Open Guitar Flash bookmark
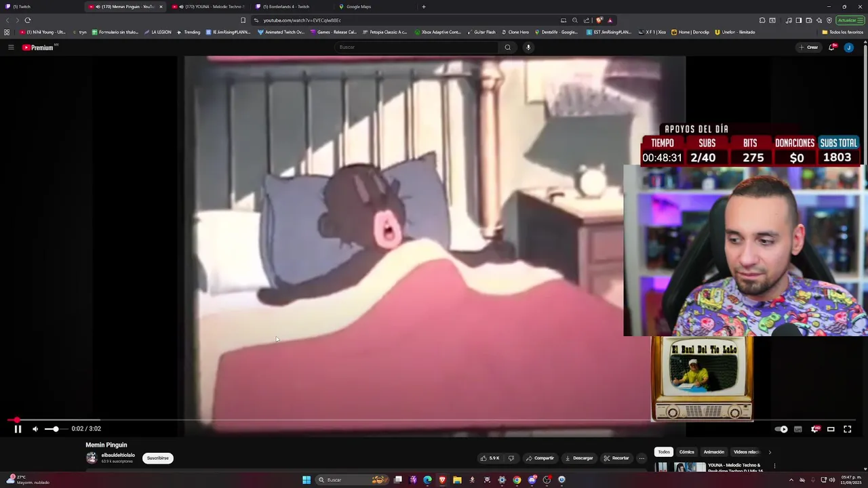 point(481,32)
